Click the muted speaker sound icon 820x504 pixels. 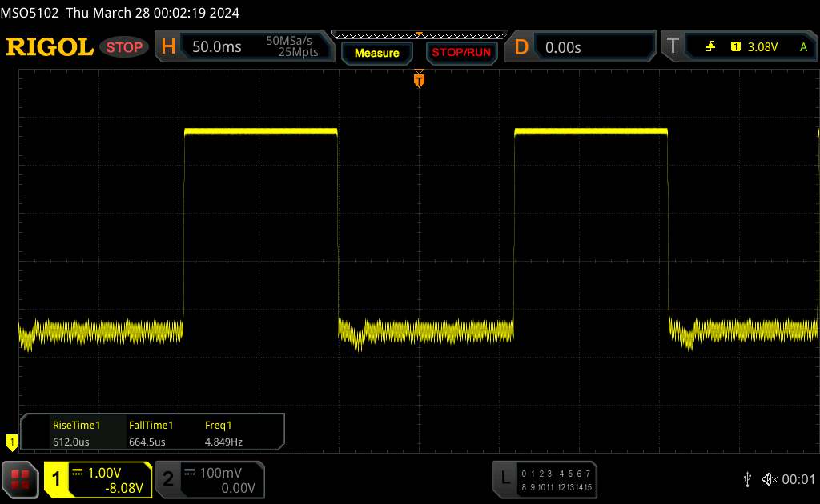pos(769,478)
